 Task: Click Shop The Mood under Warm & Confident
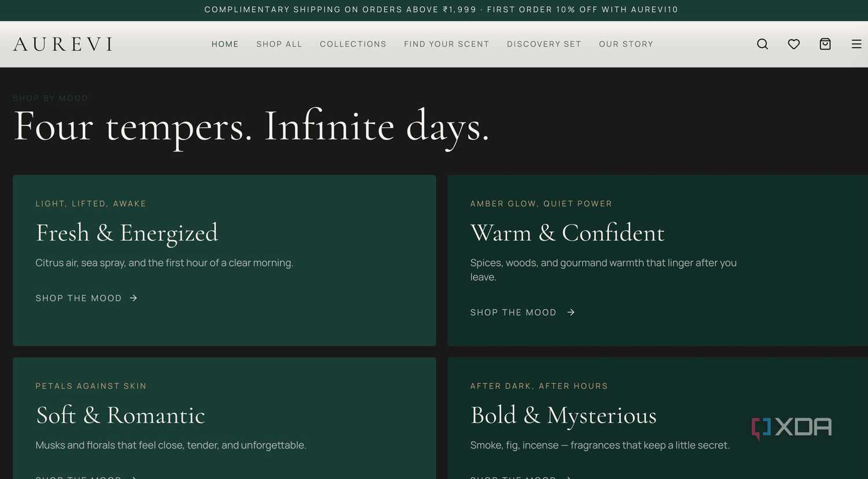click(x=513, y=312)
